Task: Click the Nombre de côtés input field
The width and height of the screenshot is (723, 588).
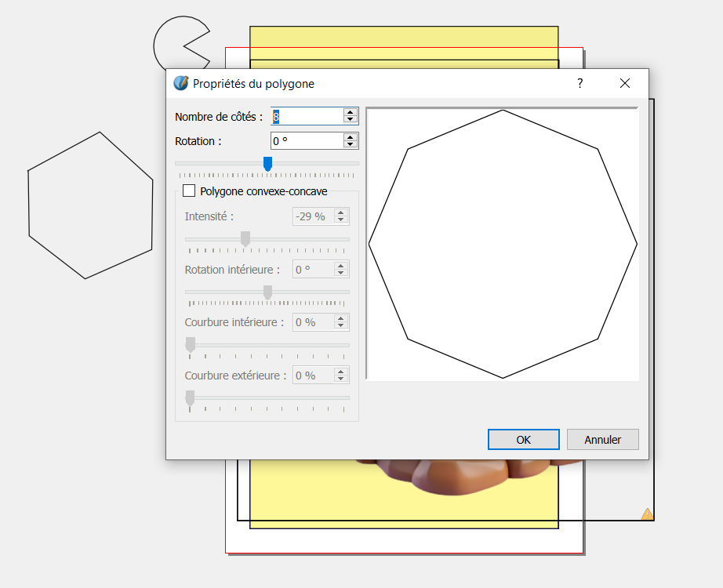Action: click(x=307, y=116)
